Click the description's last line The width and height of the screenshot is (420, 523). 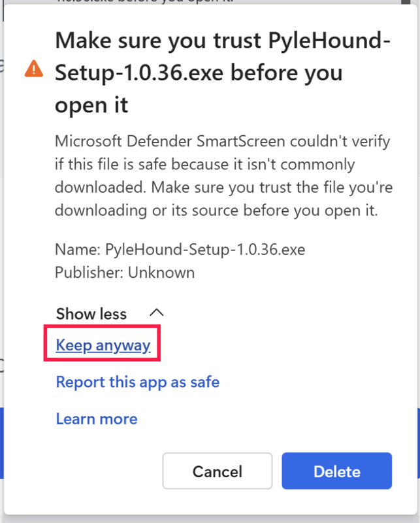coord(216,211)
